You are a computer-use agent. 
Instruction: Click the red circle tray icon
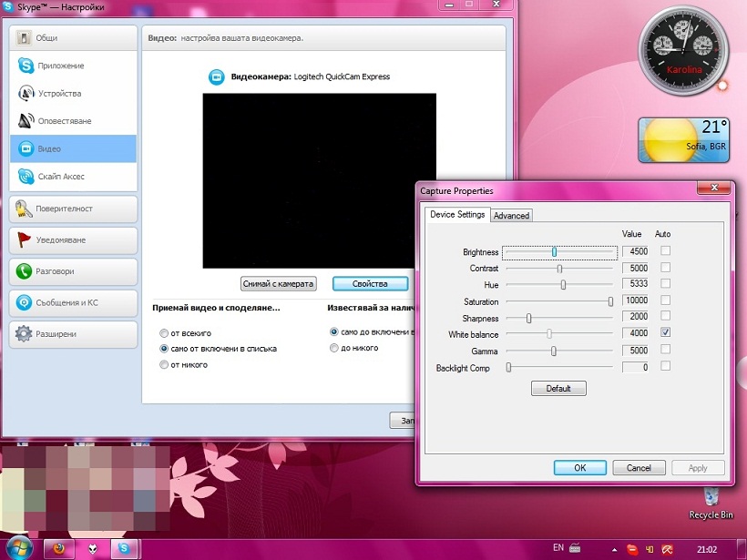[632, 549]
